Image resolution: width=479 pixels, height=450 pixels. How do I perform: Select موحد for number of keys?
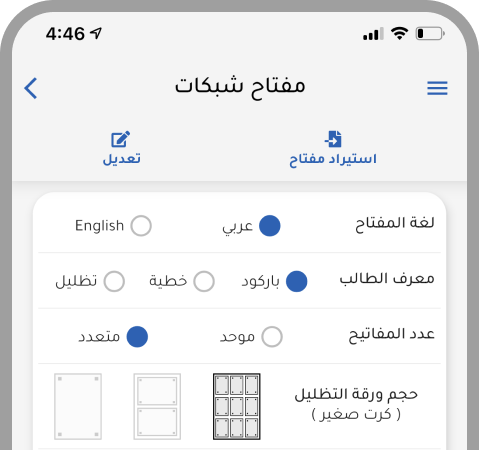pyautogui.click(x=272, y=337)
